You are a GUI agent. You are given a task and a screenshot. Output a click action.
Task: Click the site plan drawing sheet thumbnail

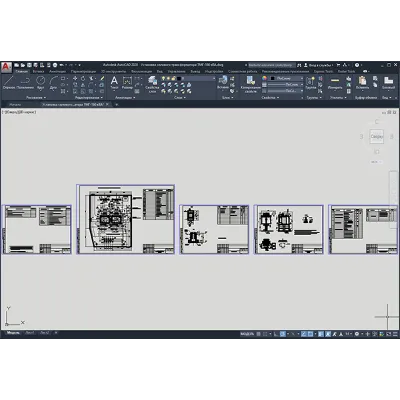click(x=126, y=219)
